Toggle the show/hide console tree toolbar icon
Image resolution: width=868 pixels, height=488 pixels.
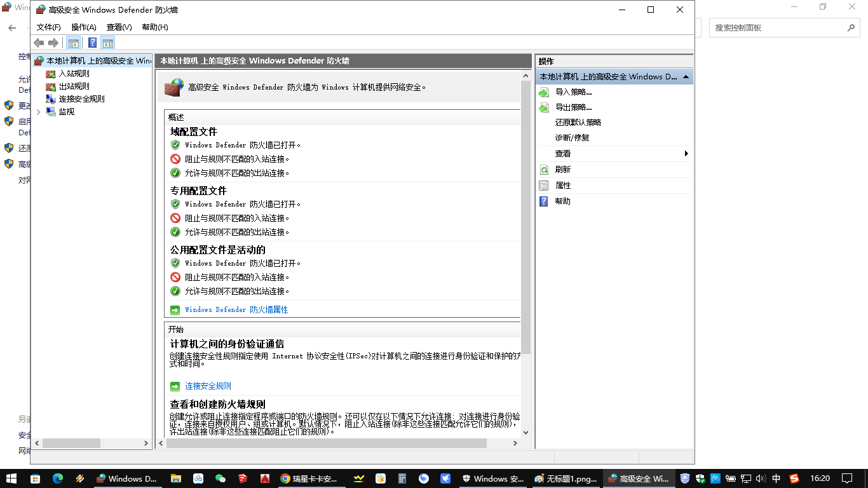(x=74, y=43)
